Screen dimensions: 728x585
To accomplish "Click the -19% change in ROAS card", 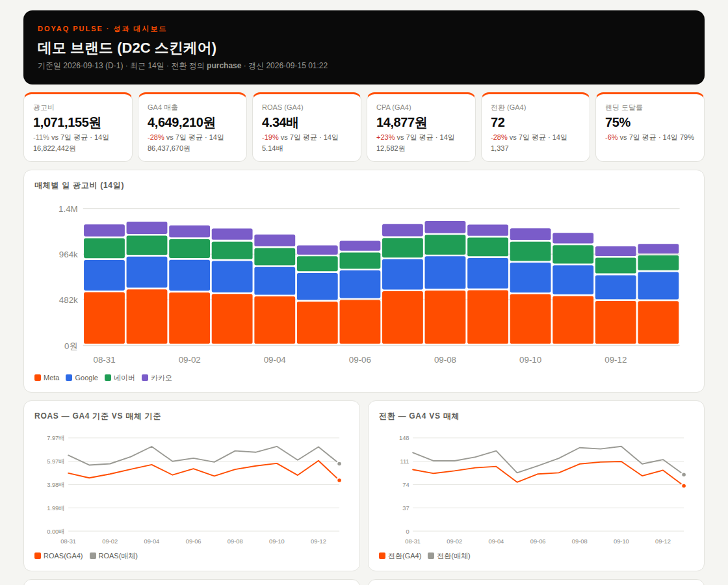I will point(270,137).
